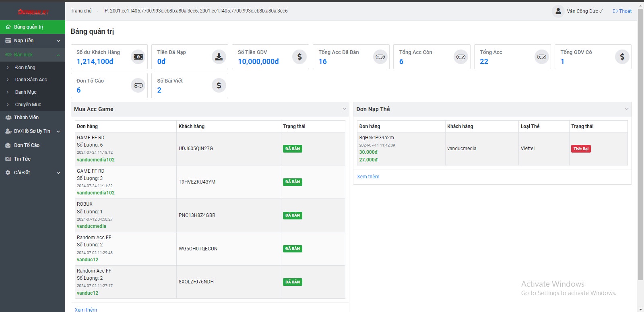The height and width of the screenshot is (312, 644).
Task: Click the users icon beside Thành Viên
Action: pyautogui.click(x=8, y=118)
